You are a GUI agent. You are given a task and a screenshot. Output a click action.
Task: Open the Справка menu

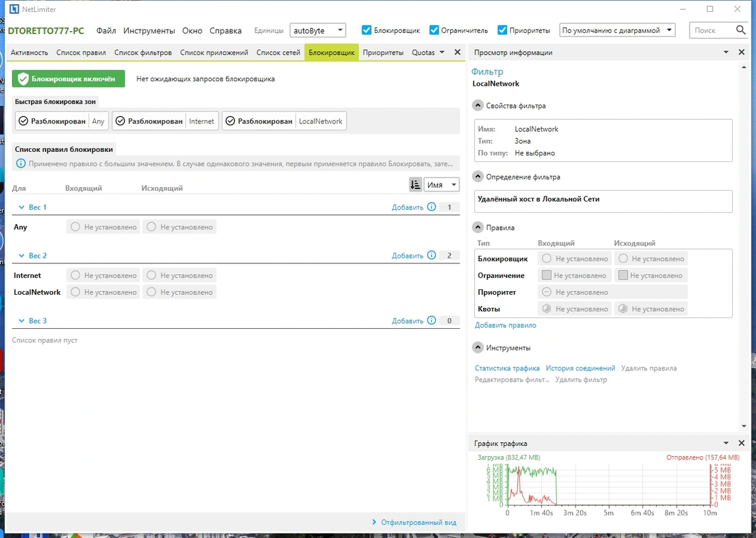coord(225,30)
